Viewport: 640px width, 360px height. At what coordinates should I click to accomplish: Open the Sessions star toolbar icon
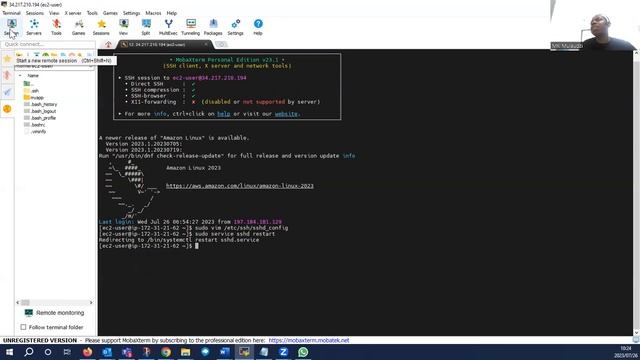pos(101,27)
